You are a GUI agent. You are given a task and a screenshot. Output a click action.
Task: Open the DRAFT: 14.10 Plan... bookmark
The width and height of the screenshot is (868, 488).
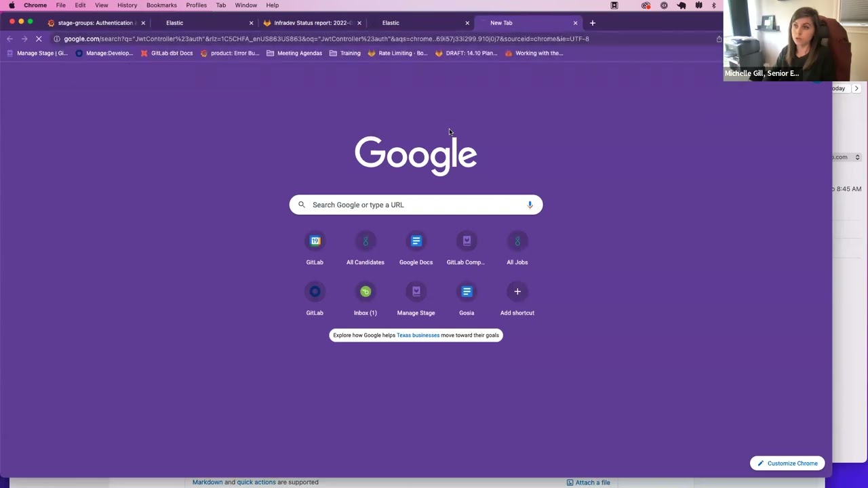[467, 53]
